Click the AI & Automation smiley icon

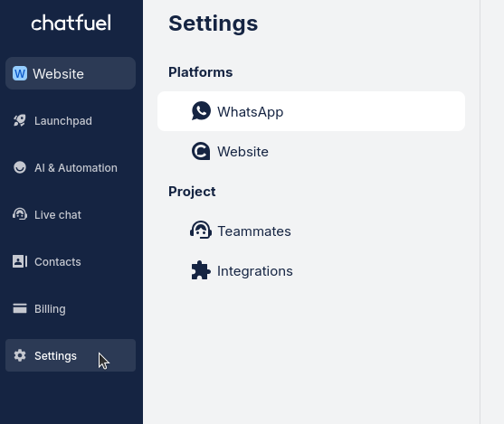pos(20,167)
